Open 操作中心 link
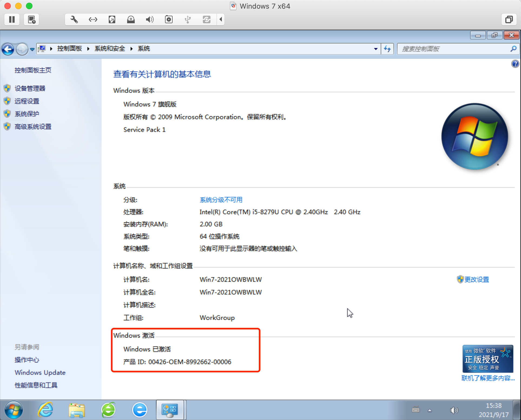This screenshot has height=420, width=521. 27,360
